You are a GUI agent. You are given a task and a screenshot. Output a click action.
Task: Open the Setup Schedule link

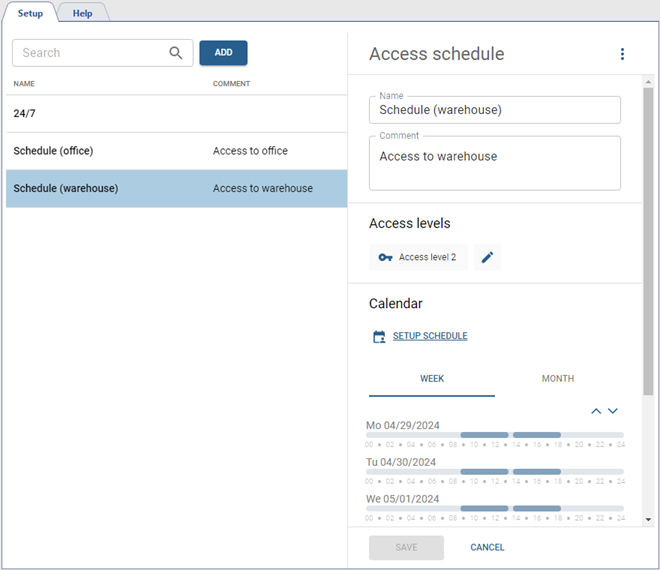point(429,336)
